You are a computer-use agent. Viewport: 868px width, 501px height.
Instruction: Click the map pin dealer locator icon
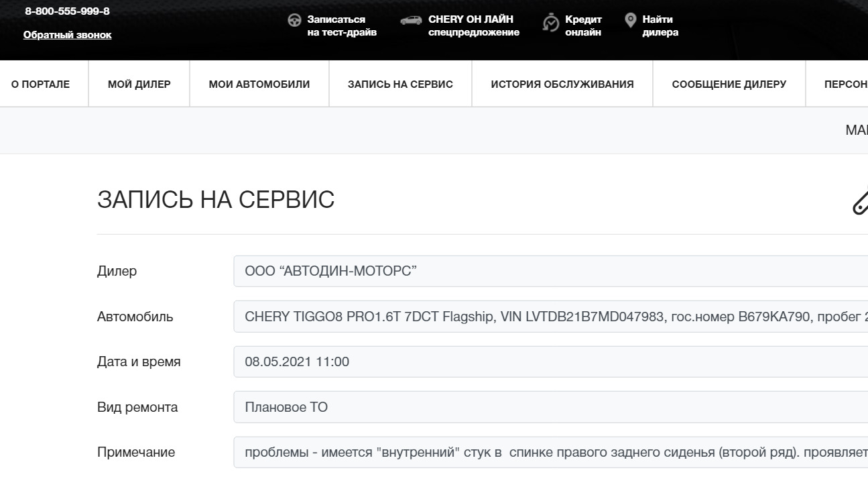[x=630, y=20]
